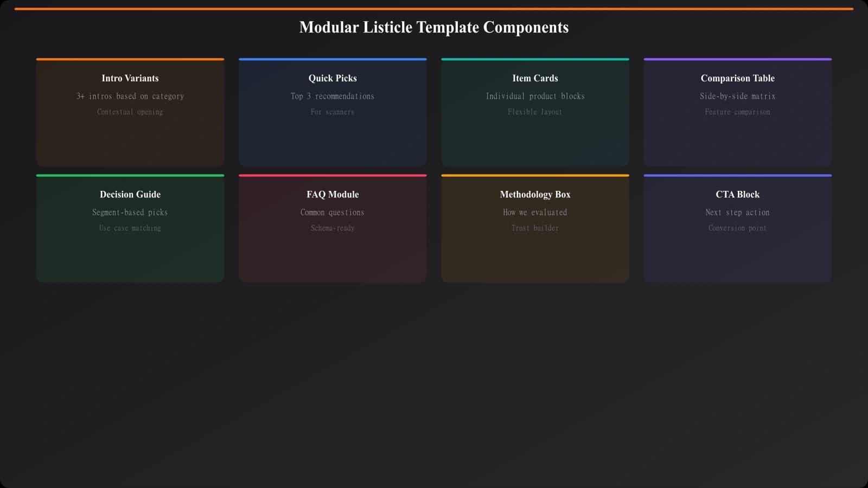868x488 pixels.
Task: Click the orange accent bar above Intro Variants
Action: point(130,59)
